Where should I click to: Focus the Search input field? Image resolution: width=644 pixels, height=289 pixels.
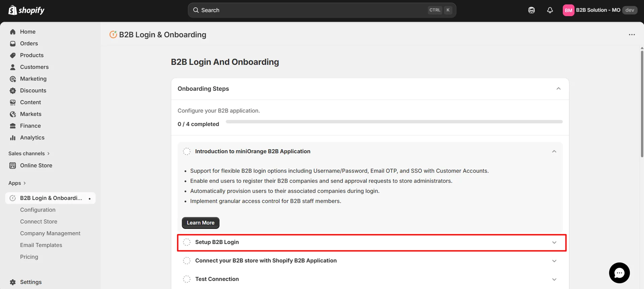click(322, 10)
